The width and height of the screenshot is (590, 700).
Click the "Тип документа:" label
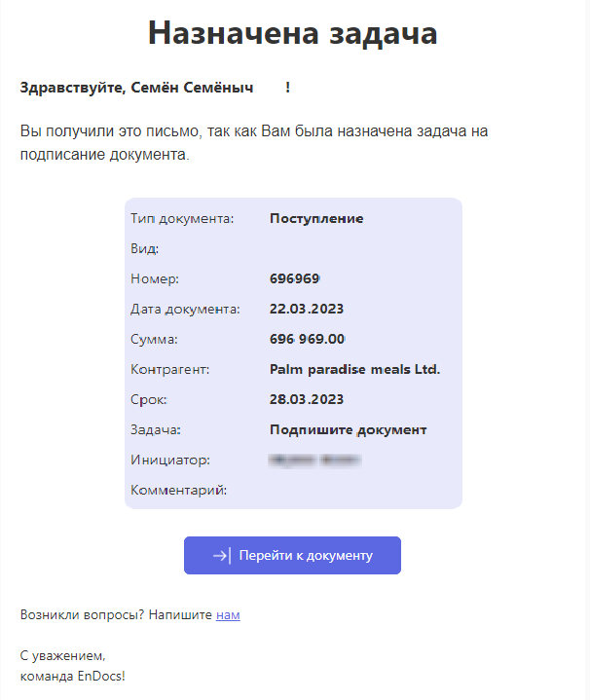(182, 219)
